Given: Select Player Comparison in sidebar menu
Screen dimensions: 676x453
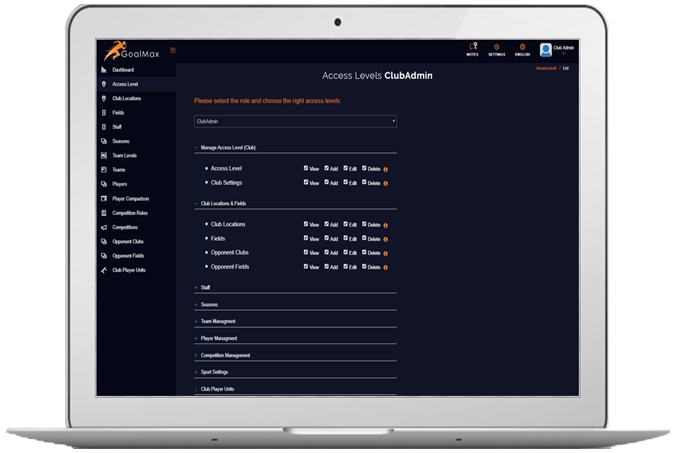Looking at the screenshot, I should [131, 198].
